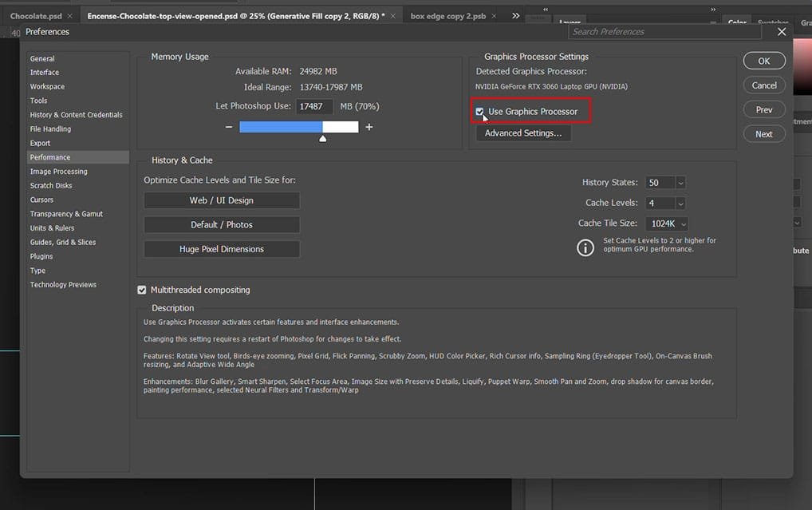The image size is (812, 510).
Task: Switch to box edge copy 2.psb tab
Action: [448, 16]
